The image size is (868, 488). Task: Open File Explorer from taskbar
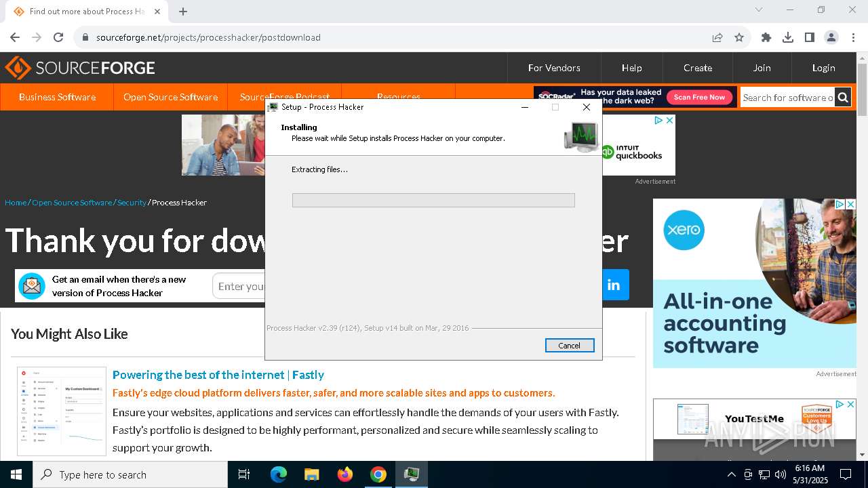[312, 474]
